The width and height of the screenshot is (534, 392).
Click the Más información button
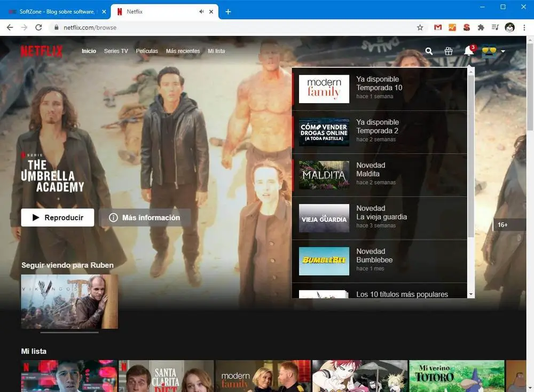[x=144, y=217]
